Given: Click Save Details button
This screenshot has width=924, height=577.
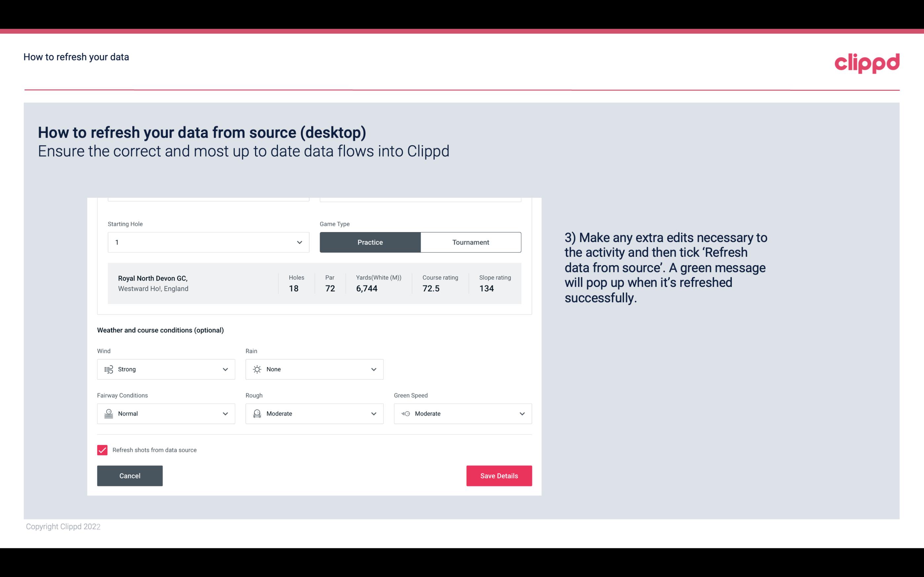Looking at the screenshot, I should (x=499, y=475).
